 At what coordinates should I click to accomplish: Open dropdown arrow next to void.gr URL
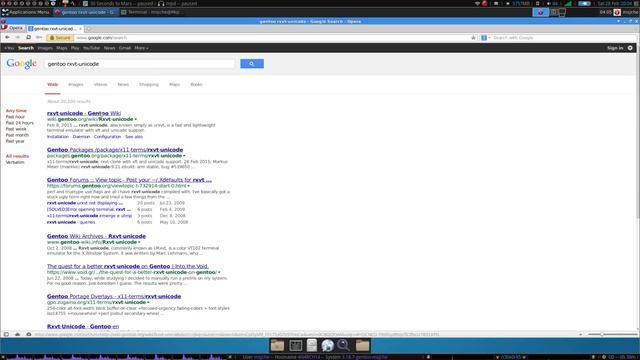[x=219, y=272]
